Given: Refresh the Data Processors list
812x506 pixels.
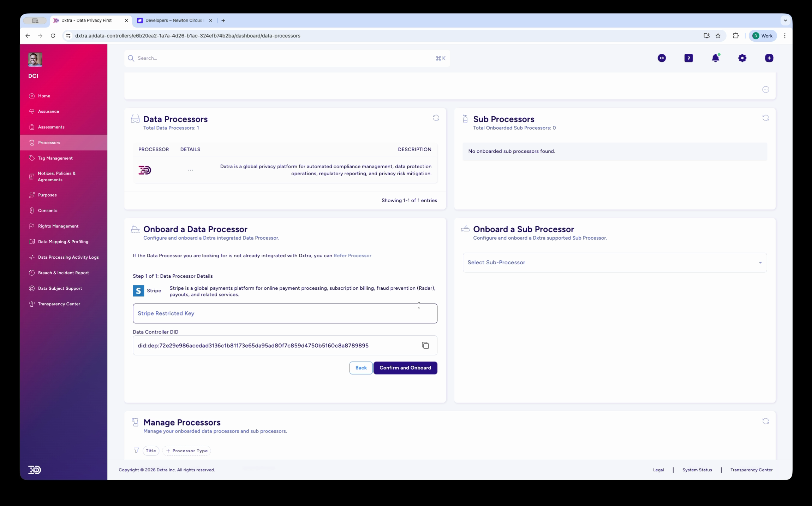Looking at the screenshot, I should point(436,118).
